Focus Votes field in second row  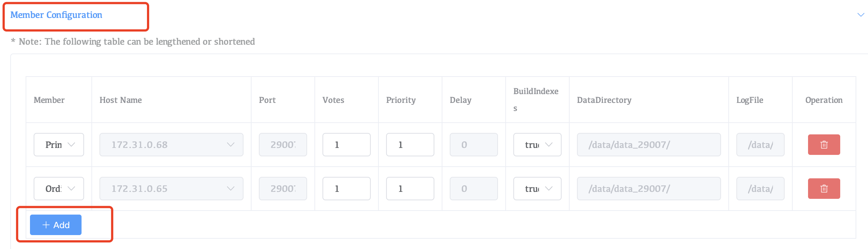click(x=346, y=189)
